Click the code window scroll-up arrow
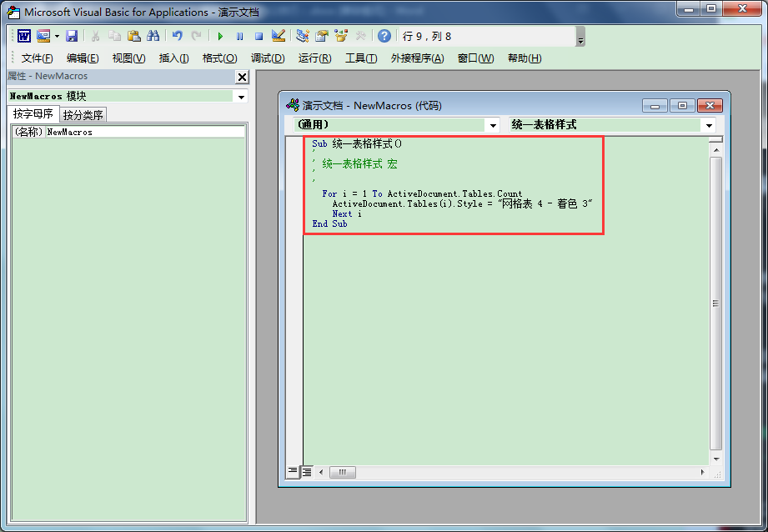This screenshot has width=768, height=532. tap(716, 150)
